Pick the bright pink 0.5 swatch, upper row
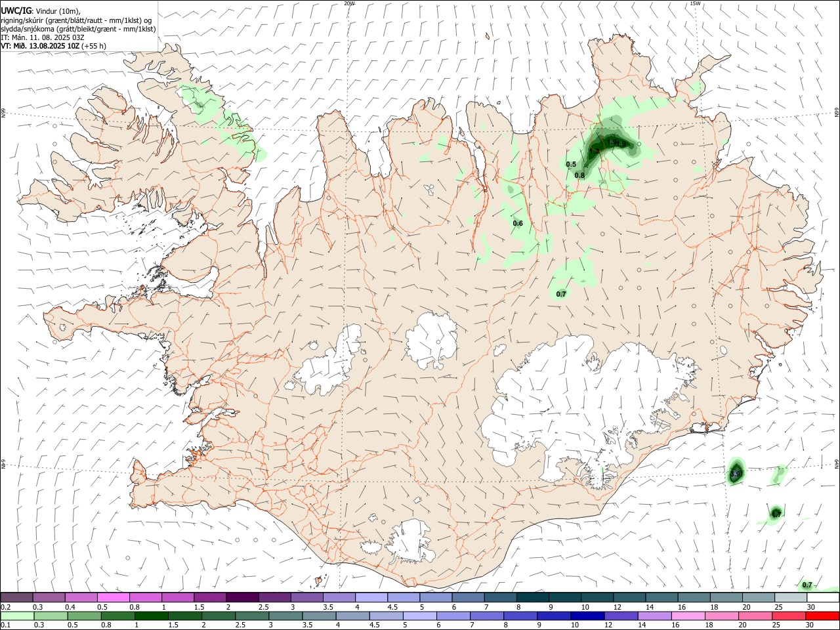The height and width of the screenshot is (630, 840). [113, 597]
